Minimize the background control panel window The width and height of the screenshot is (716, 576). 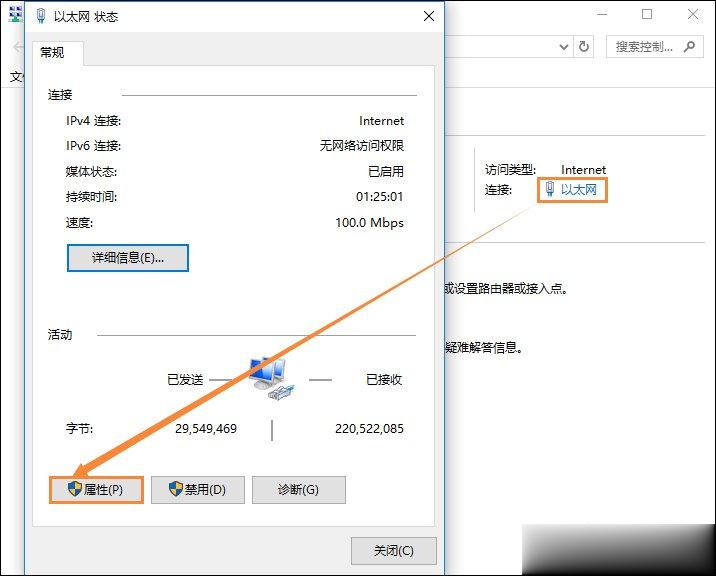pyautogui.click(x=602, y=15)
